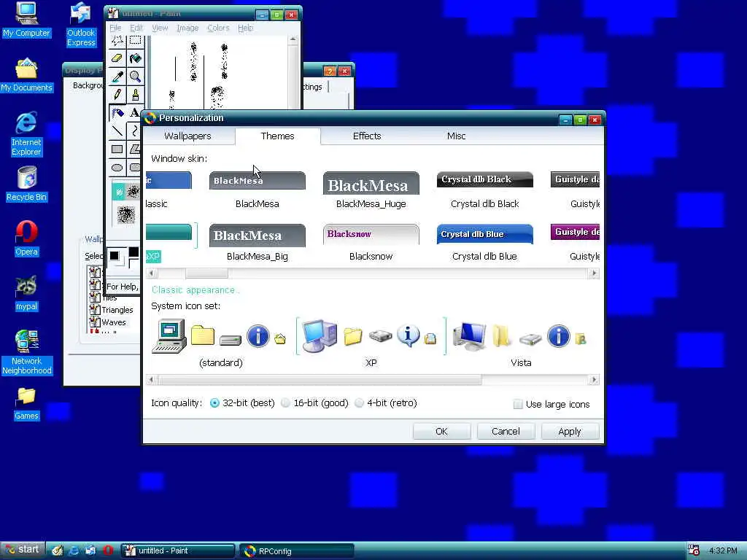This screenshot has width=747, height=560.
Task: Open Network Neighborhood desktop icon
Action: click(26, 352)
